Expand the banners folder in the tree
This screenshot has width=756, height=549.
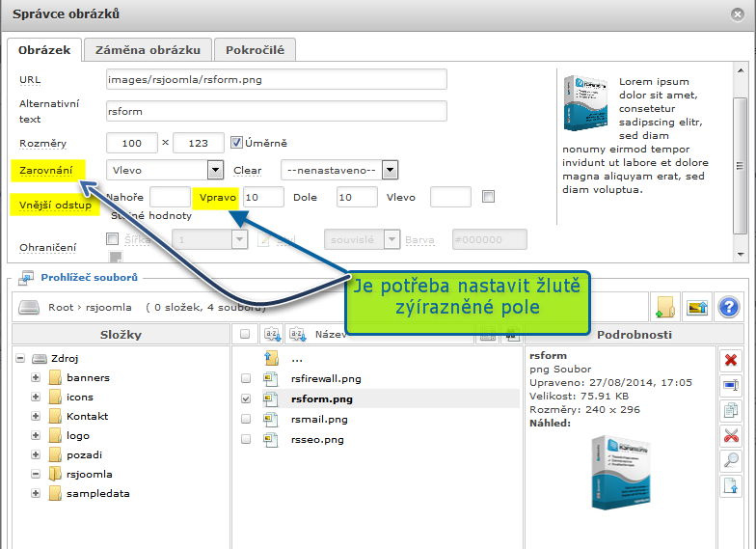(x=36, y=377)
